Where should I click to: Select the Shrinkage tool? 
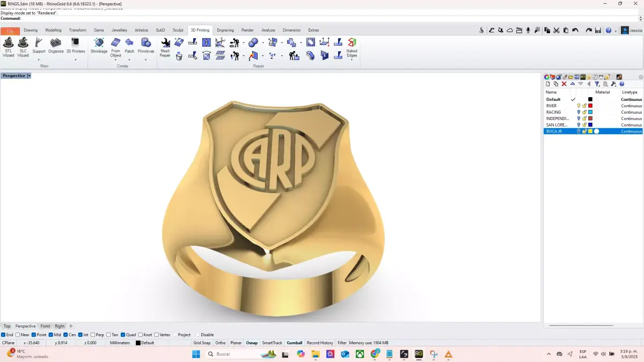click(x=99, y=46)
